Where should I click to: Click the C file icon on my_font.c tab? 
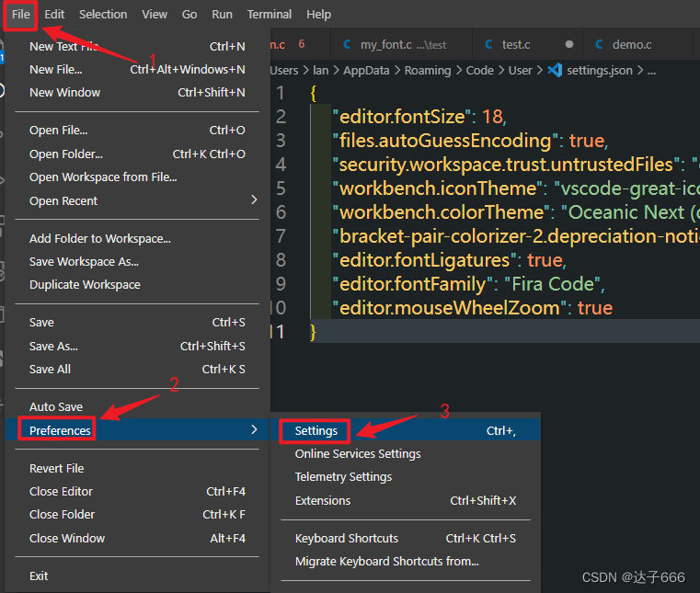coord(347,44)
